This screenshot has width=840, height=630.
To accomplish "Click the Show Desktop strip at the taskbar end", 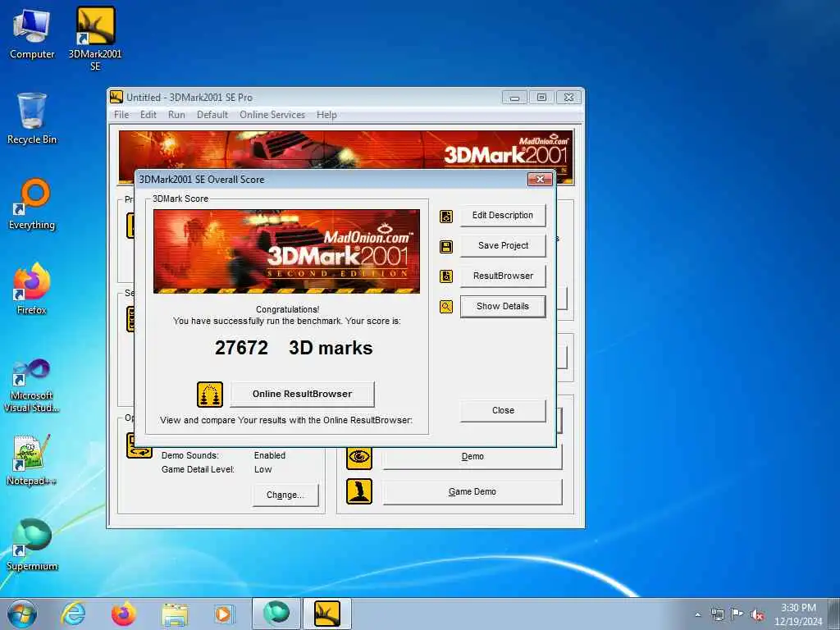I will click(x=833, y=614).
